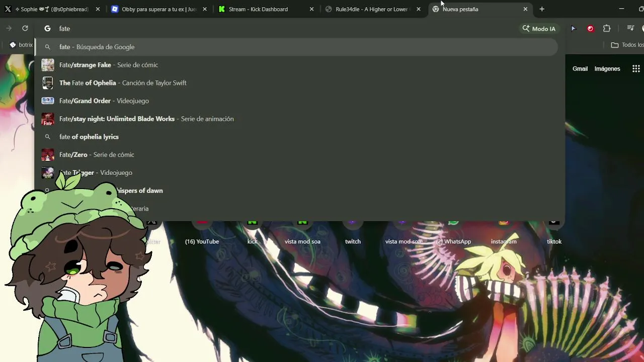Close the Nueva pestaña tab

tap(525, 9)
